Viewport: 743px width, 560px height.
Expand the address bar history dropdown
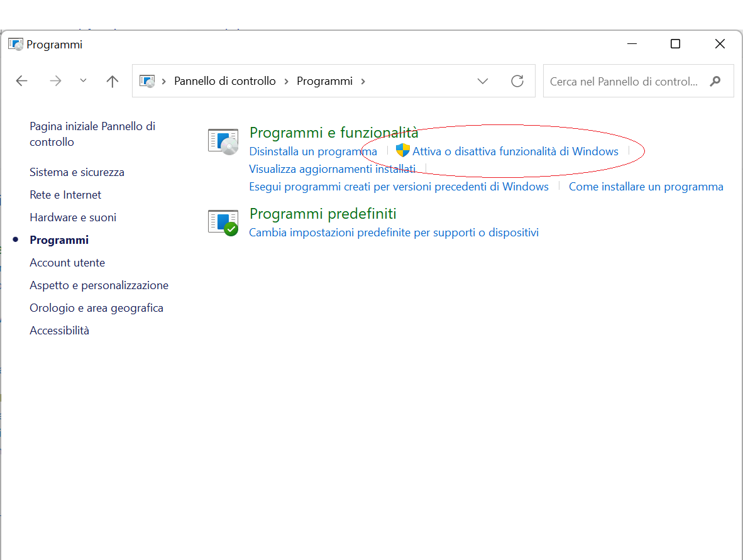(482, 81)
